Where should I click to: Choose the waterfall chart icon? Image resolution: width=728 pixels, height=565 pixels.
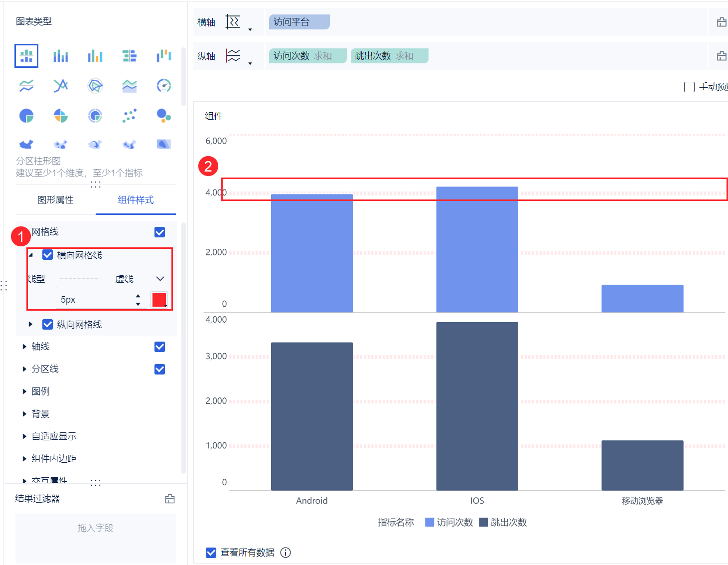164,56
